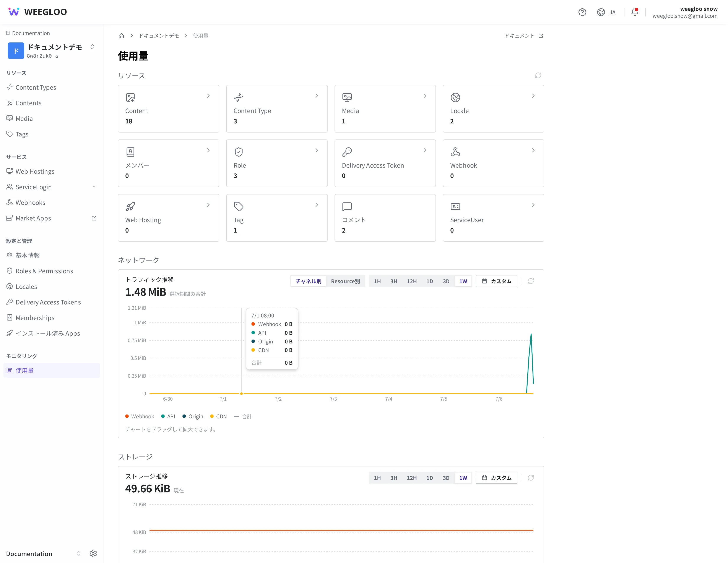Image resolution: width=728 pixels, height=563 pixels.
Task: Click the Market Apps external link icon
Action: pyautogui.click(x=94, y=218)
